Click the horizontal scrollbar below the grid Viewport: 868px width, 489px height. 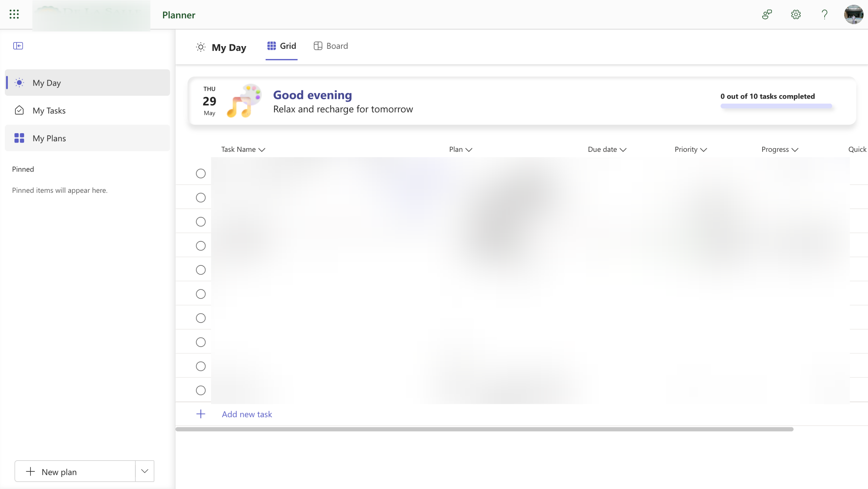point(484,429)
